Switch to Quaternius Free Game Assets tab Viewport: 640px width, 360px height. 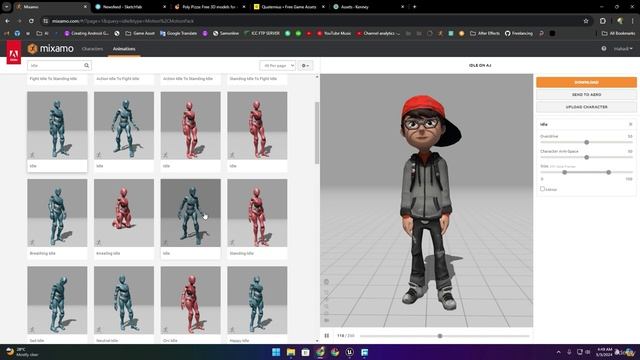[289, 7]
